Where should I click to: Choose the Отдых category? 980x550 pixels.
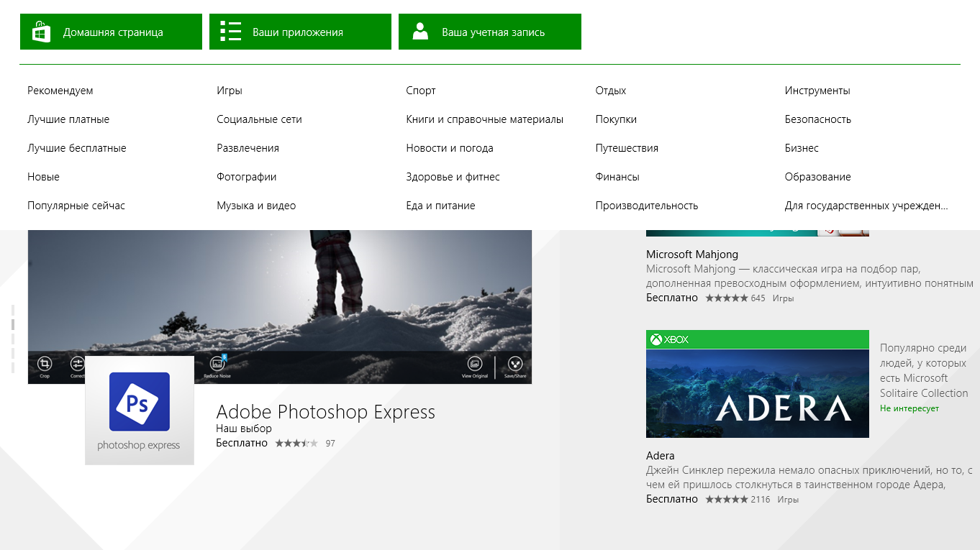point(611,91)
